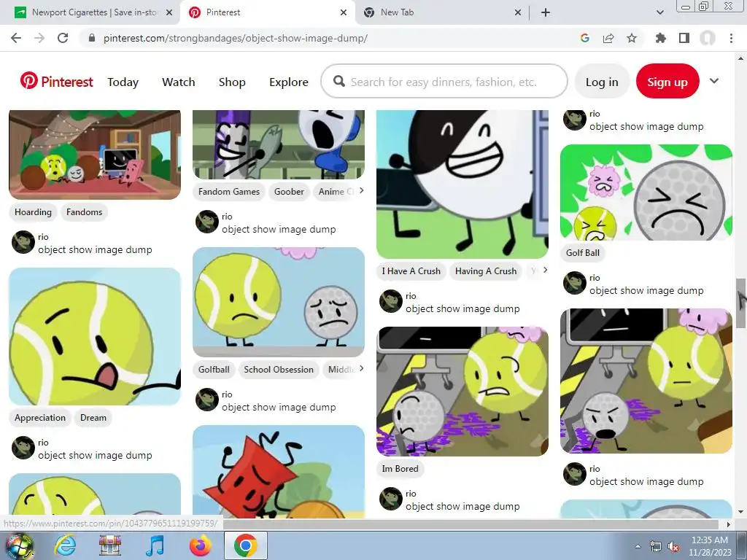This screenshot has height=560, width=747.
Task: Open the Today menu item
Action: tap(123, 82)
